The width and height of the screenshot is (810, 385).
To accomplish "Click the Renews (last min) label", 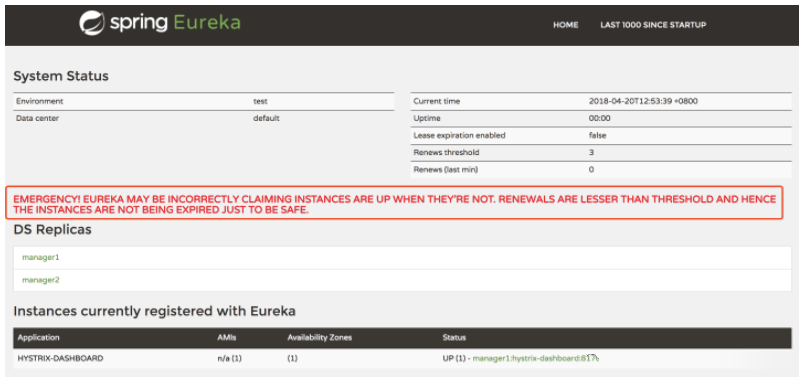I will point(445,170).
